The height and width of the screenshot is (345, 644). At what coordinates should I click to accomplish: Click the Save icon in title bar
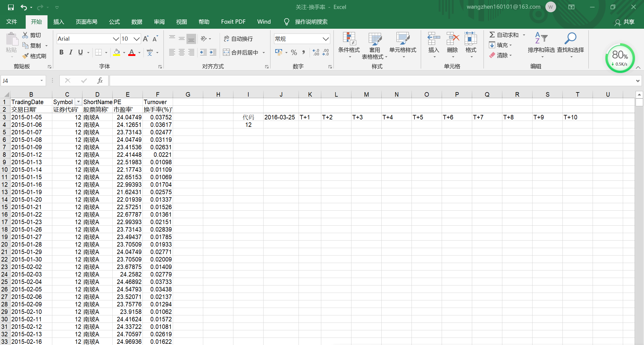click(11, 7)
